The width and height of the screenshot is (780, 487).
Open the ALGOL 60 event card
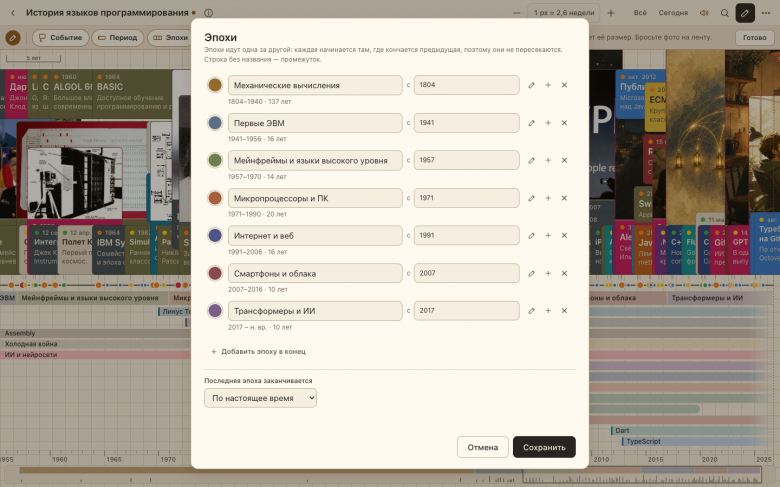[71, 93]
